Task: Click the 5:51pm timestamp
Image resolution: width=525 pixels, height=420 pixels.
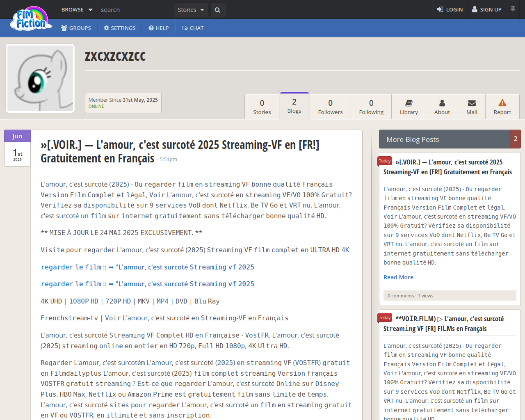Action: point(168,159)
